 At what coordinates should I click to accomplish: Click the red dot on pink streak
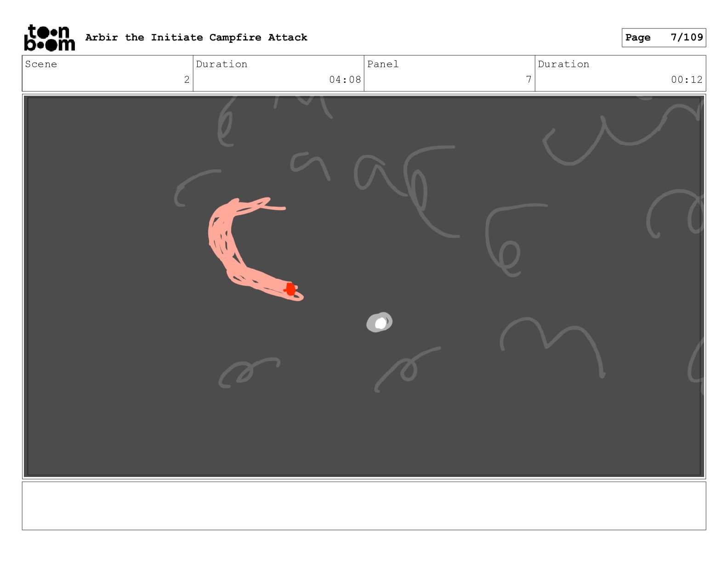pyautogui.click(x=290, y=289)
